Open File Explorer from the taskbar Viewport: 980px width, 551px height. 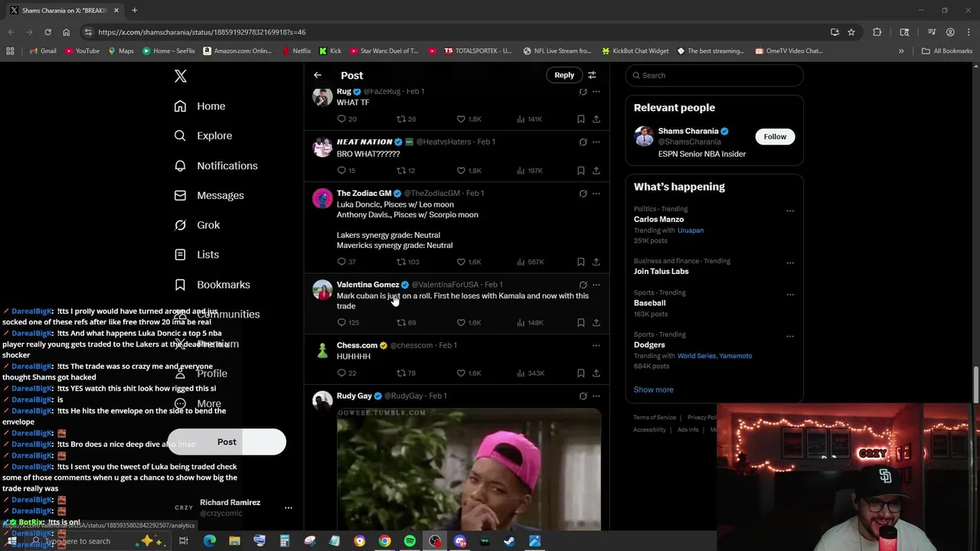point(234,541)
